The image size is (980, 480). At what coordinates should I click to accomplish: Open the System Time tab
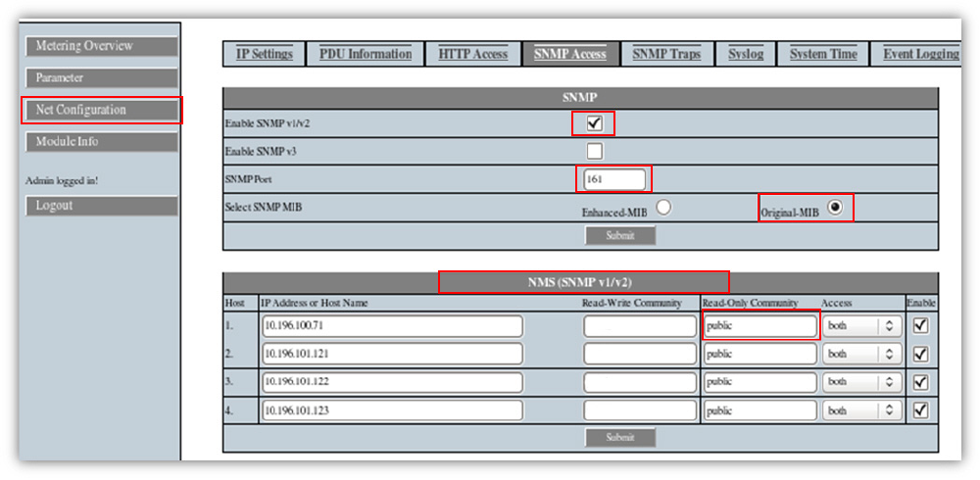[823, 55]
